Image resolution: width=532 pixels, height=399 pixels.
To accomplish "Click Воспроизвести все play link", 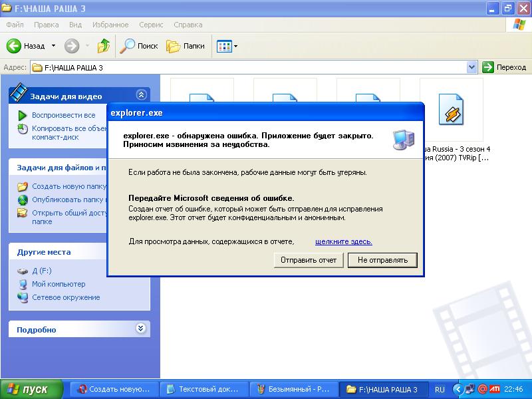I will (x=63, y=115).
